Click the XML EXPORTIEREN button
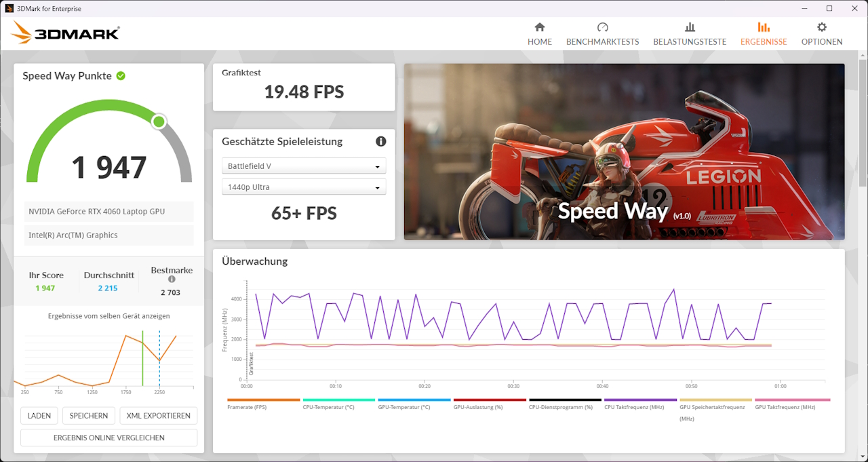 point(158,416)
